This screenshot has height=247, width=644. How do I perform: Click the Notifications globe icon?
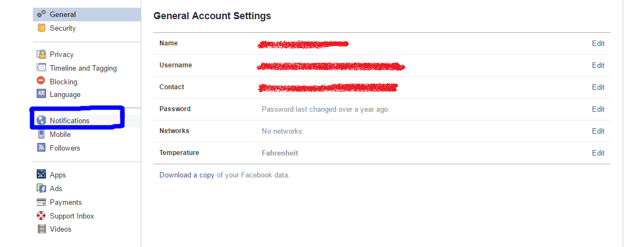click(x=41, y=120)
